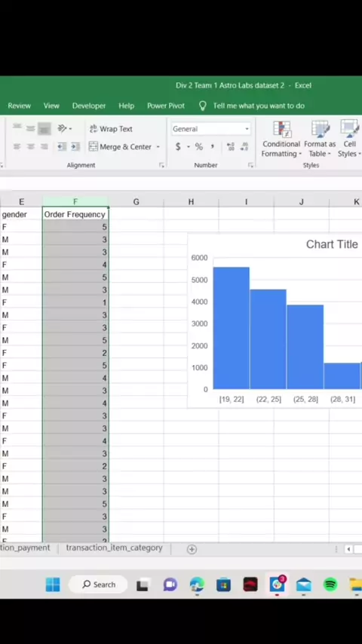Open the General number format dropdown

[x=211, y=129]
